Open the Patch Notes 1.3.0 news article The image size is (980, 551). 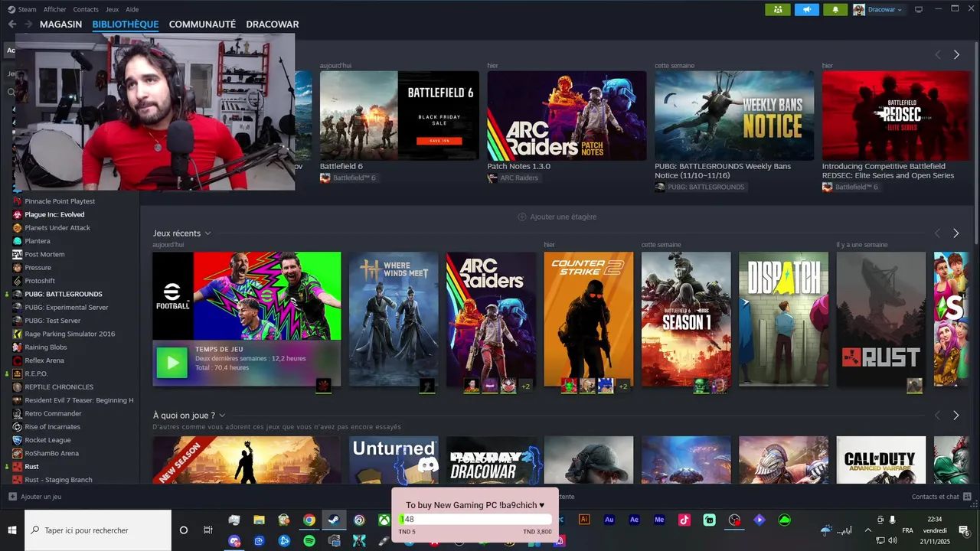(x=567, y=116)
